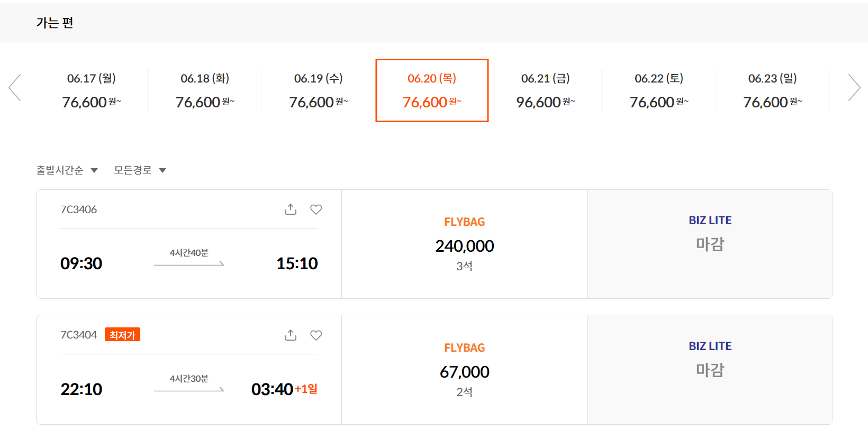The image size is (868, 430).
Task: Click the 최저가 lowest price badge
Action: pyautogui.click(x=122, y=335)
